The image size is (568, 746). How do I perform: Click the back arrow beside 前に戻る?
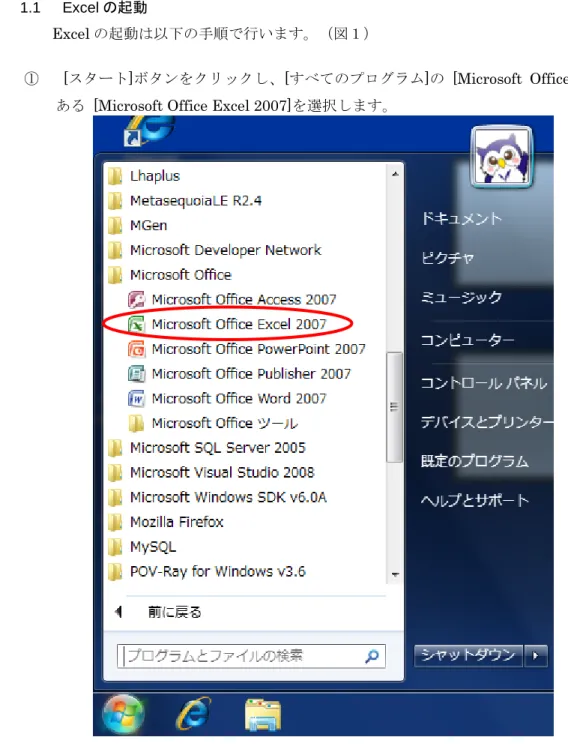(x=119, y=612)
